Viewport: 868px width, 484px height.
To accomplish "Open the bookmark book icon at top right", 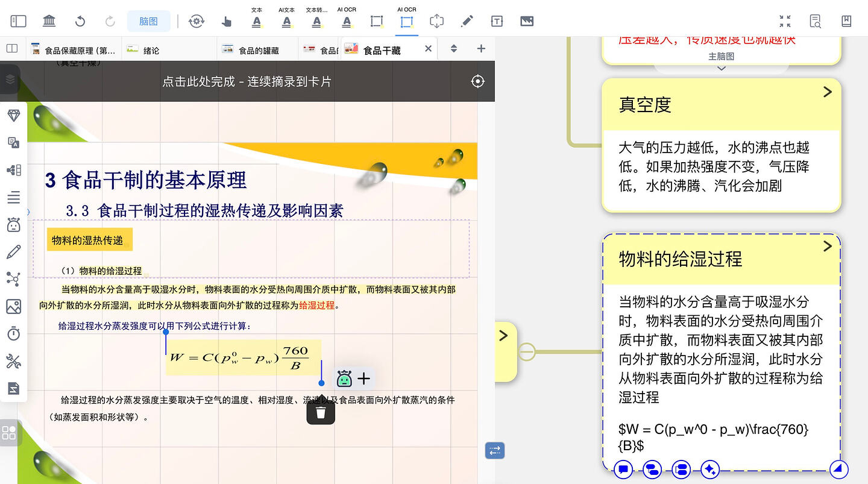I will (846, 22).
